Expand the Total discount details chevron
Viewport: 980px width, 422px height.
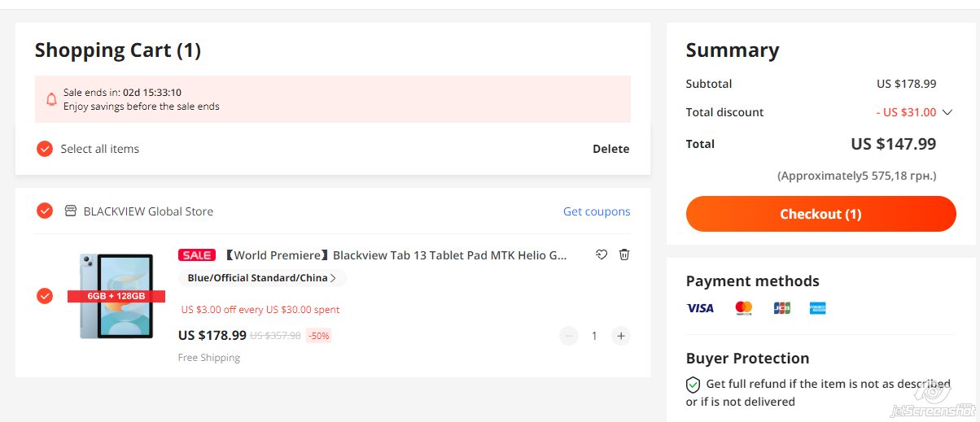pos(947,112)
